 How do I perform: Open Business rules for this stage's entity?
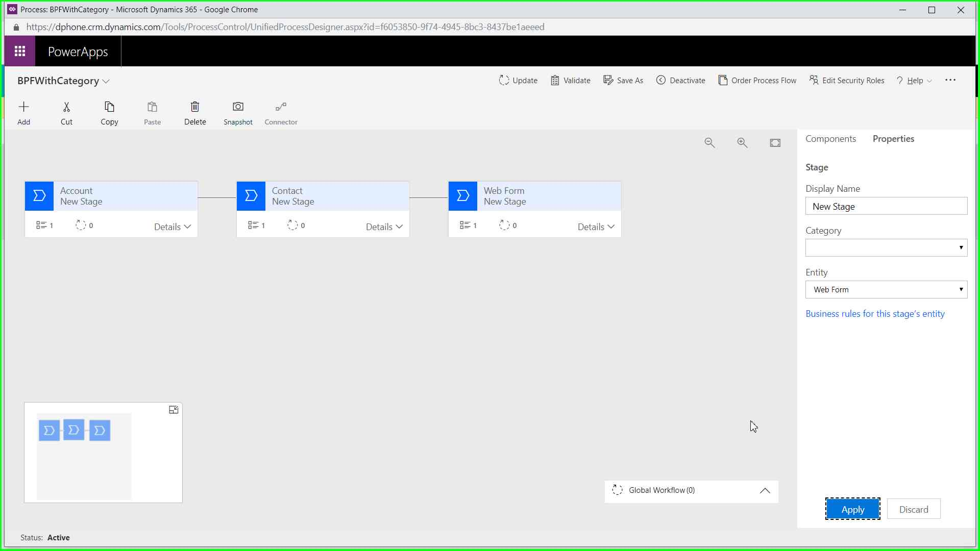pos(875,314)
